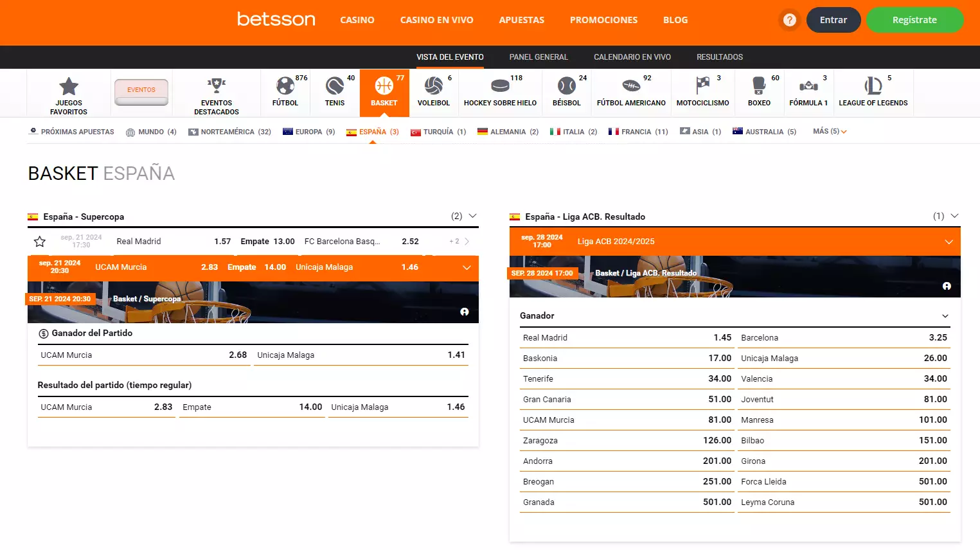Viewport: 980px width, 550px height.
Task: Click the betsson logo
Action: pos(276,19)
